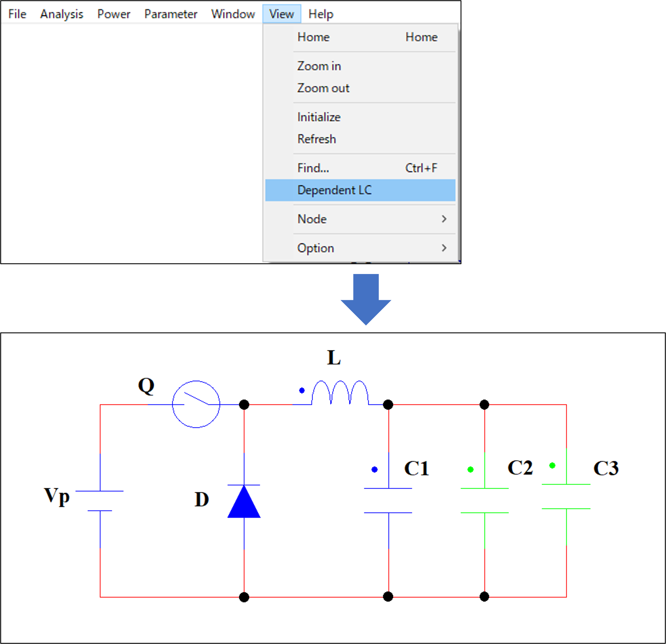Close the open View menu
This screenshot has height=644, width=666.
tap(281, 14)
